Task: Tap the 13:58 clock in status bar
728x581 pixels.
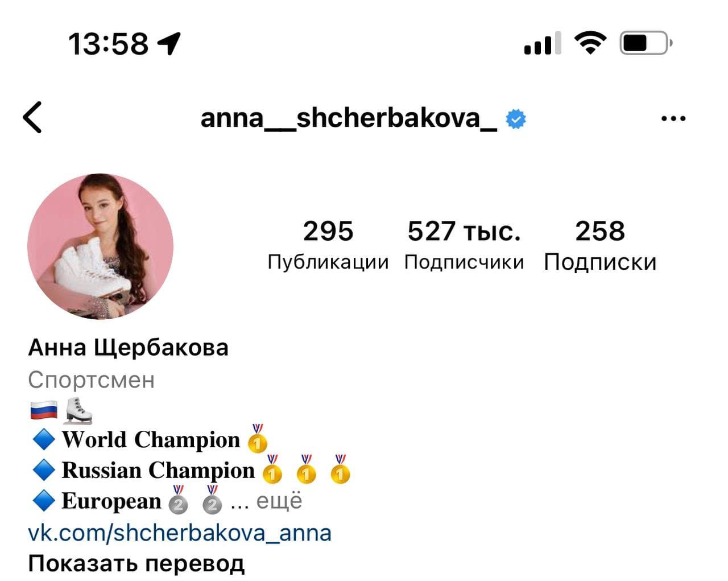Action: [108, 44]
